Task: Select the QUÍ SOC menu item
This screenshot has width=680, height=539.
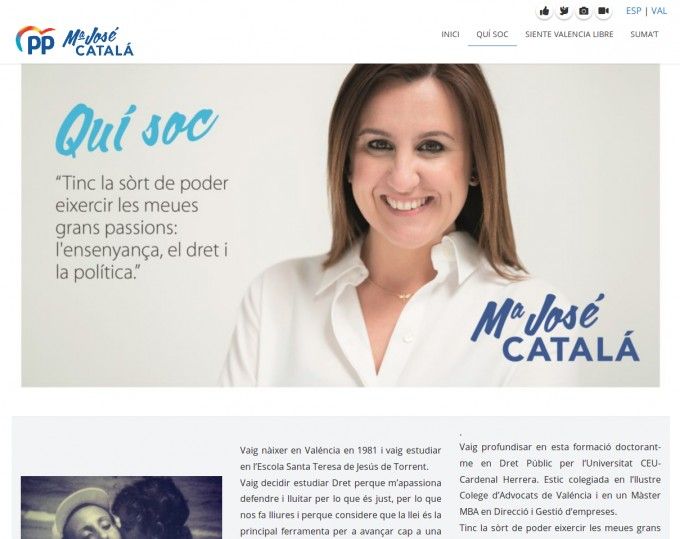Action: tap(492, 34)
